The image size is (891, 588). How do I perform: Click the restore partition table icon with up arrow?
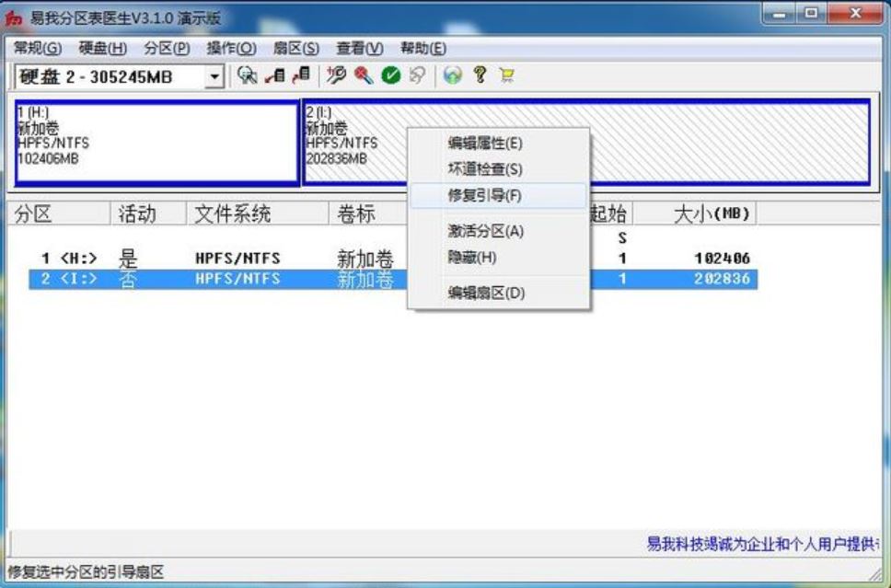301,75
